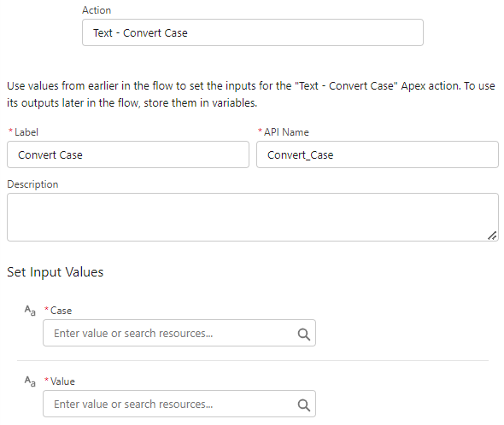The height and width of the screenshot is (425, 504).
Task: Open the Case resource search combobox
Action: [x=179, y=333]
